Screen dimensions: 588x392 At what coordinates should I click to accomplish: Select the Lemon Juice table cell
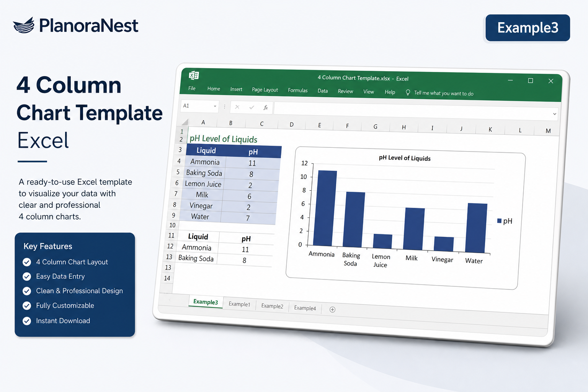(x=203, y=184)
